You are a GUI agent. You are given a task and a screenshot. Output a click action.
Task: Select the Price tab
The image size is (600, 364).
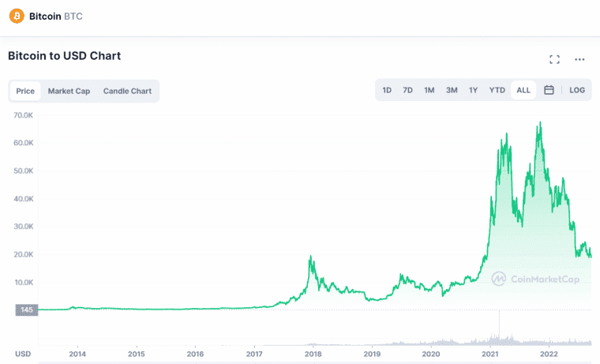pyautogui.click(x=25, y=91)
